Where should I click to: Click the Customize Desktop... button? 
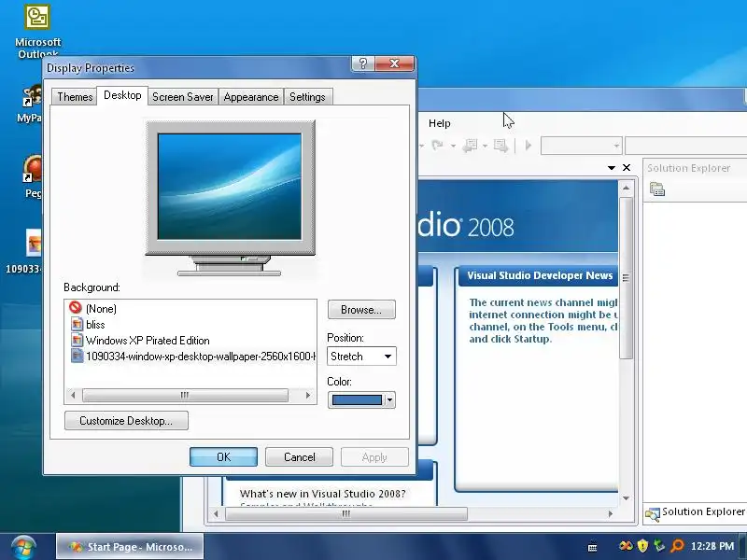(x=126, y=421)
